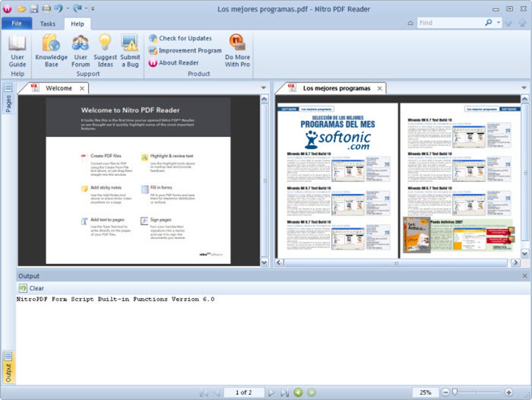Click the Welcome to Nitro PDF Reader heading

click(x=130, y=110)
